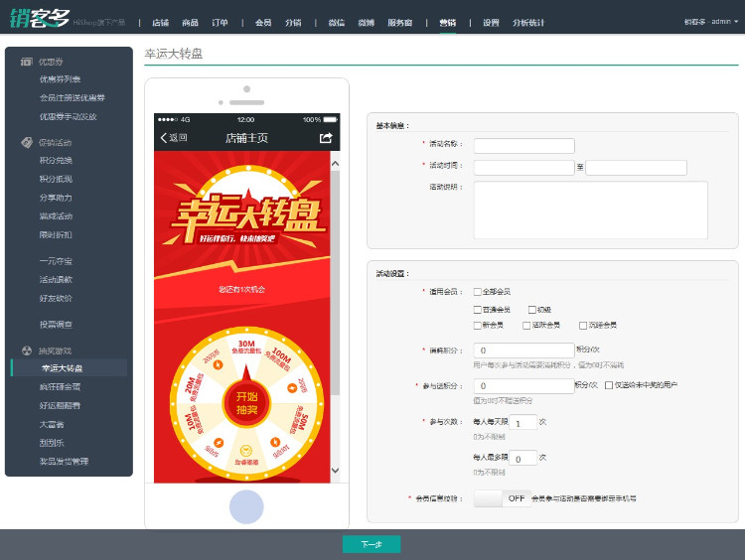Click the phone preview home button
This screenshot has height=560, width=745.
[x=246, y=506]
